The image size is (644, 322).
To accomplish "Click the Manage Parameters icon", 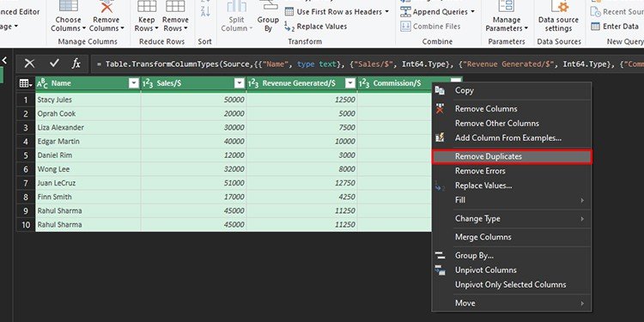I will (x=507, y=6).
